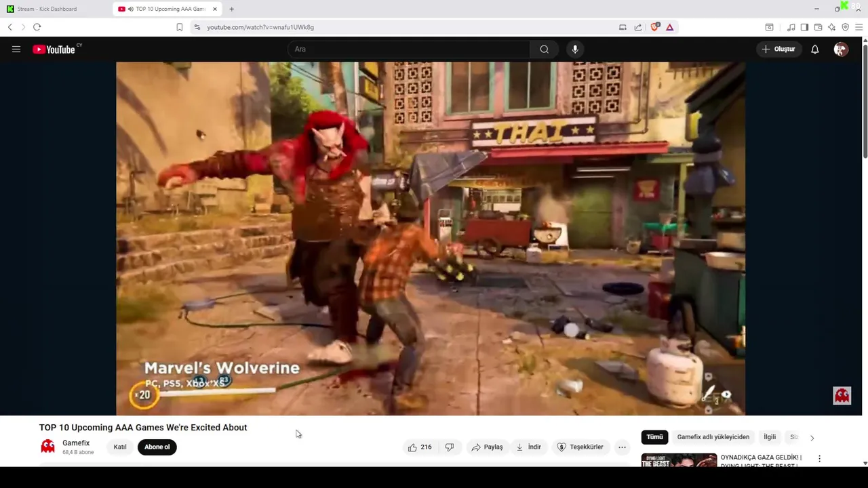The image size is (868, 488).
Task: Open a new browser tab
Action: pyautogui.click(x=231, y=9)
